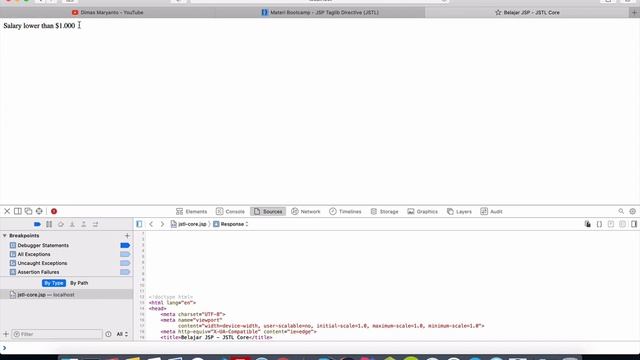Select Uncaught Exceptions row
Viewport: 640px width, 360px height.
tap(66, 263)
